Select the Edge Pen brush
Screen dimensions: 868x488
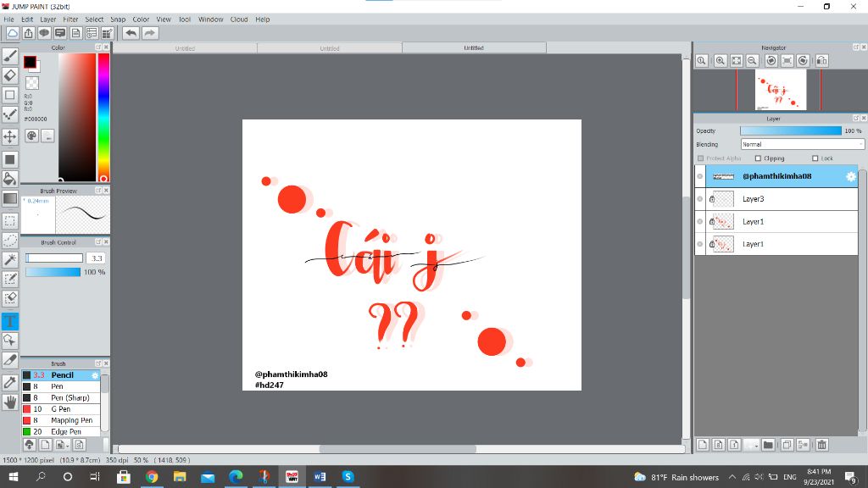(61, 431)
